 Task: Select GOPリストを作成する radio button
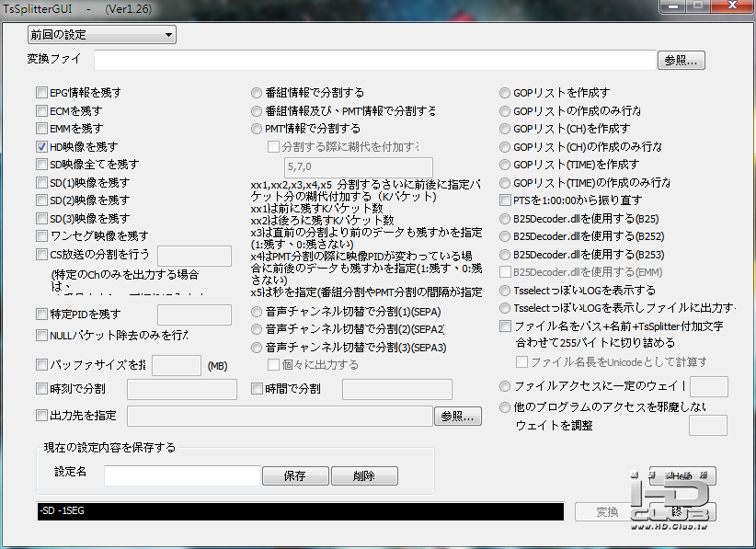(x=505, y=93)
